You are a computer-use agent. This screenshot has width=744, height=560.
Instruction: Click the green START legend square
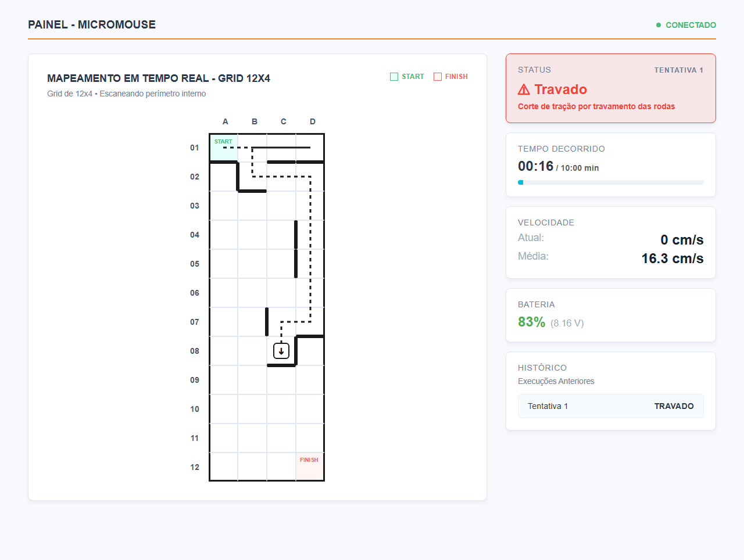click(394, 77)
